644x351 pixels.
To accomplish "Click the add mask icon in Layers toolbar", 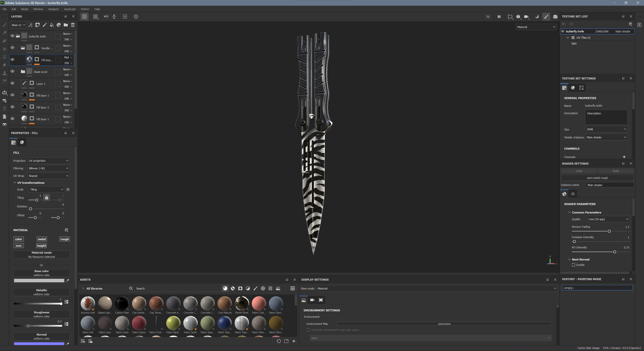I will [38, 25].
